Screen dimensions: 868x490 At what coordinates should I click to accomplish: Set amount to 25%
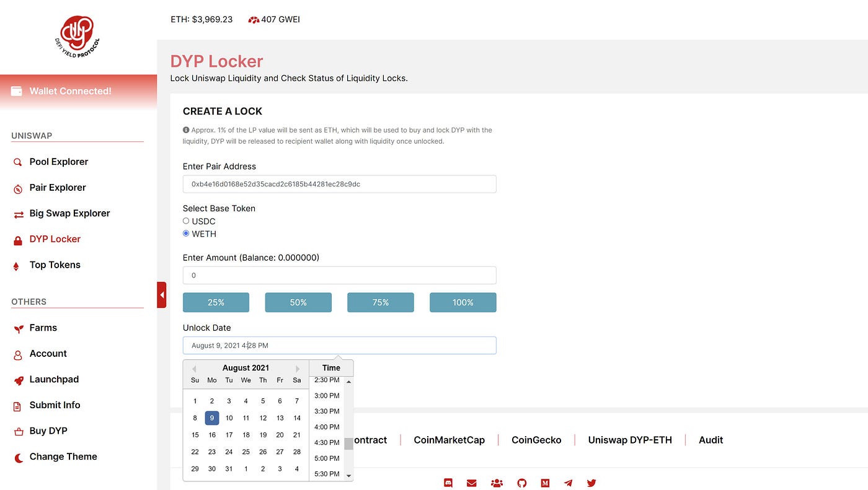tap(216, 302)
